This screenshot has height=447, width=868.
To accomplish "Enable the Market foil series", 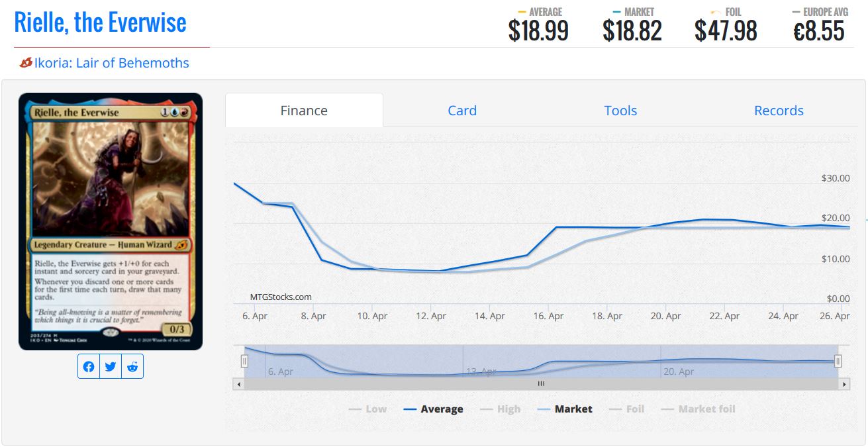I will [x=698, y=409].
